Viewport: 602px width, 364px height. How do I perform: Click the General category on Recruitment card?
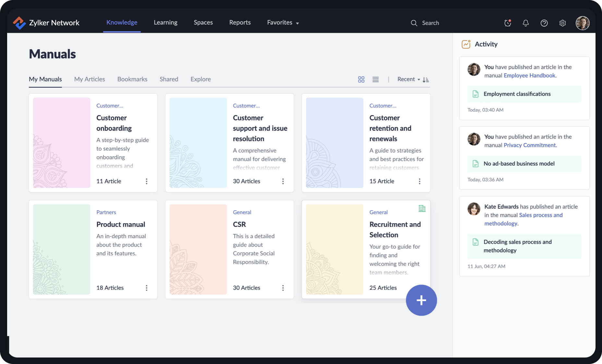pyautogui.click(x=379, y=212)
